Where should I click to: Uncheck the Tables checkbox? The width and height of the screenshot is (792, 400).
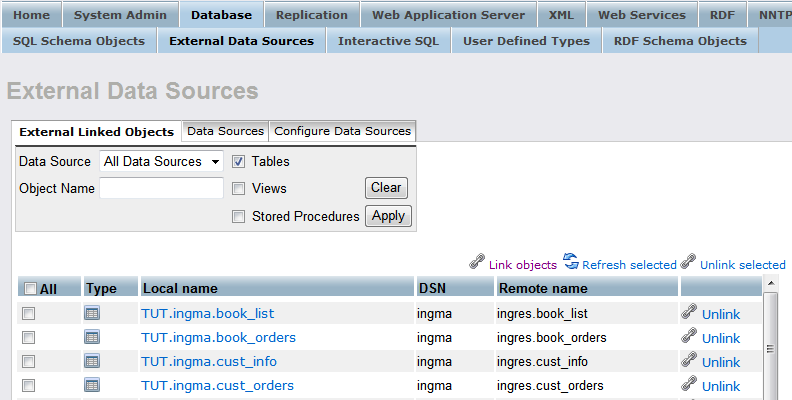[x=239, y=161]
